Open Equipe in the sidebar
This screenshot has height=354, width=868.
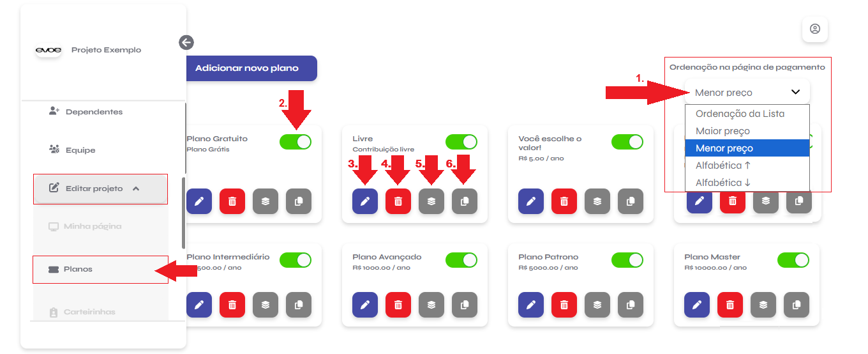80,150
